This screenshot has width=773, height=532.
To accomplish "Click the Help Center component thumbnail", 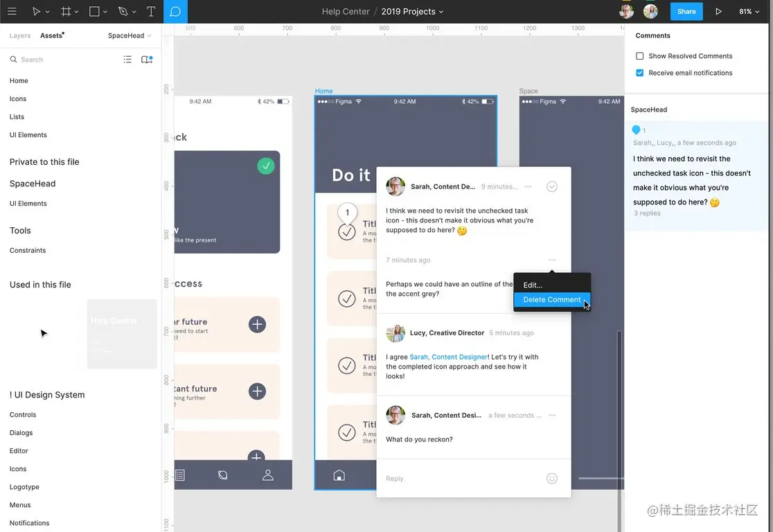I will point(122,334).
